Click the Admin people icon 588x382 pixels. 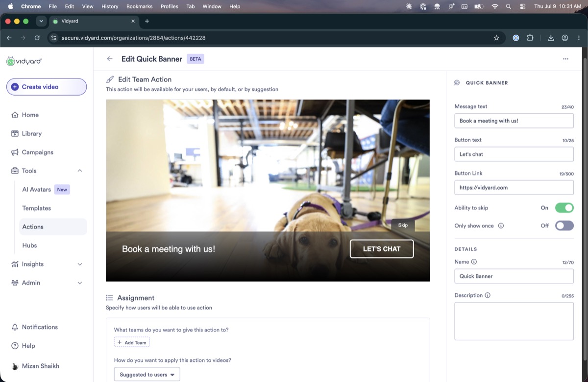pyautogui.click(x=15, y=282)
